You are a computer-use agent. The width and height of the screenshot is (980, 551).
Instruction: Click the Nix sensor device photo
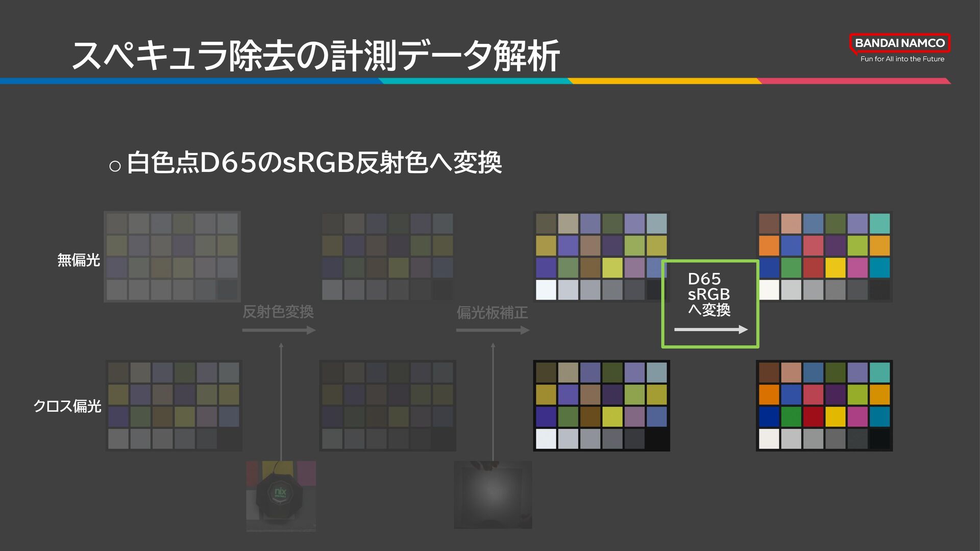(x=281, y=496)
